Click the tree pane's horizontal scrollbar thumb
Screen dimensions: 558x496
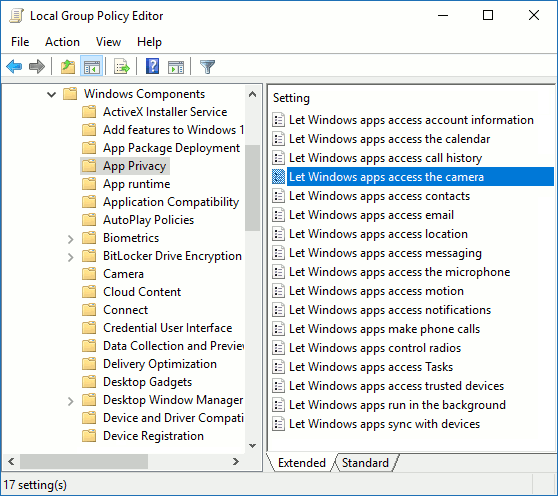84,461
